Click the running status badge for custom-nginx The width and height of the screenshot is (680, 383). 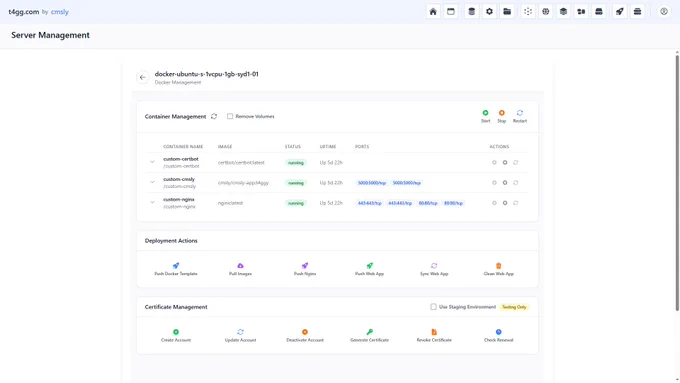coord(296,203)
